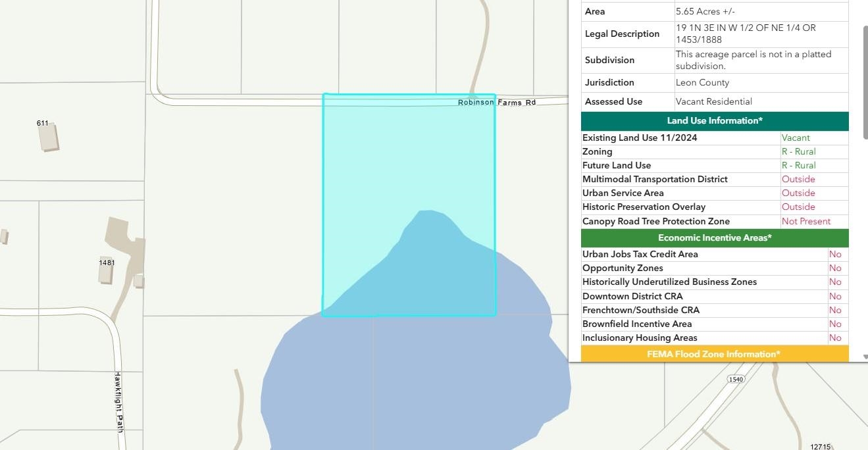
Task: Click the Legal Description value text
Action: 745,34
